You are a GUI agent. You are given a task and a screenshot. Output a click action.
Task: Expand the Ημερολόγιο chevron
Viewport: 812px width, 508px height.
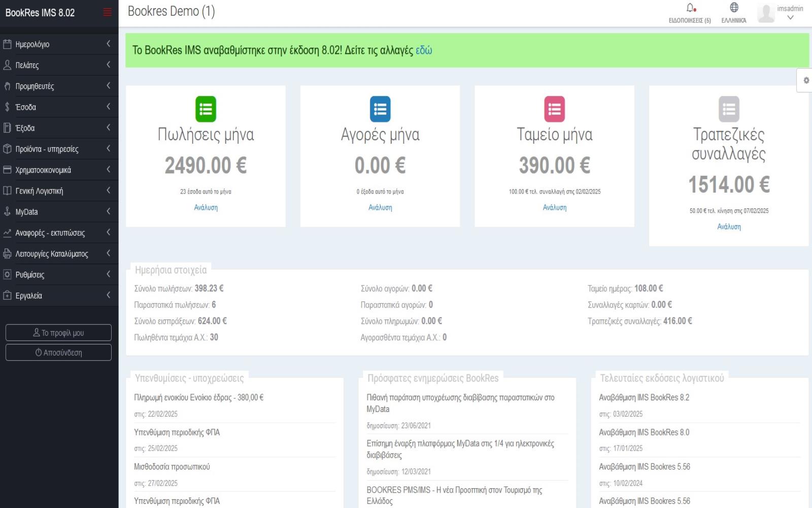tap(108, 44)
